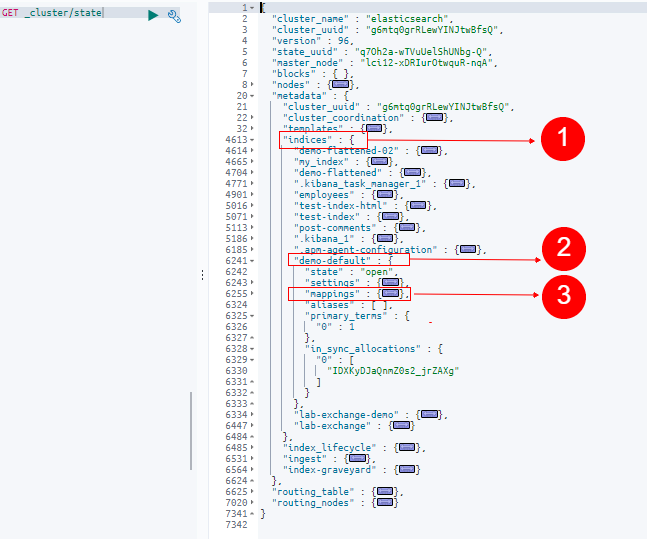Expand "index_lifecycle" section

252,448
